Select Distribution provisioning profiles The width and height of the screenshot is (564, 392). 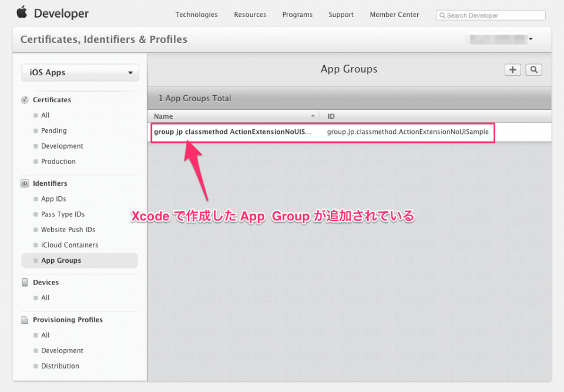(x=60, y=366)
